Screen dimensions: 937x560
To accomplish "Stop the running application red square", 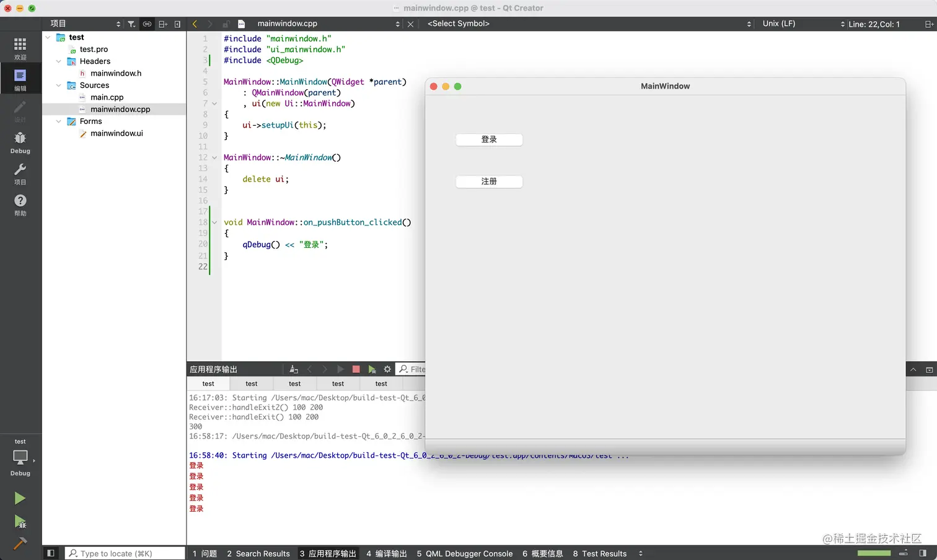I will point(356,369).
